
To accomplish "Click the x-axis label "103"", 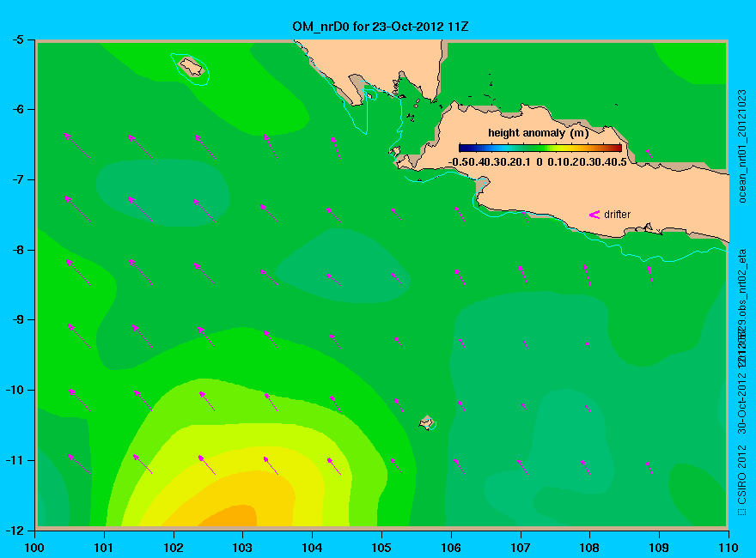I will point(242,548).
